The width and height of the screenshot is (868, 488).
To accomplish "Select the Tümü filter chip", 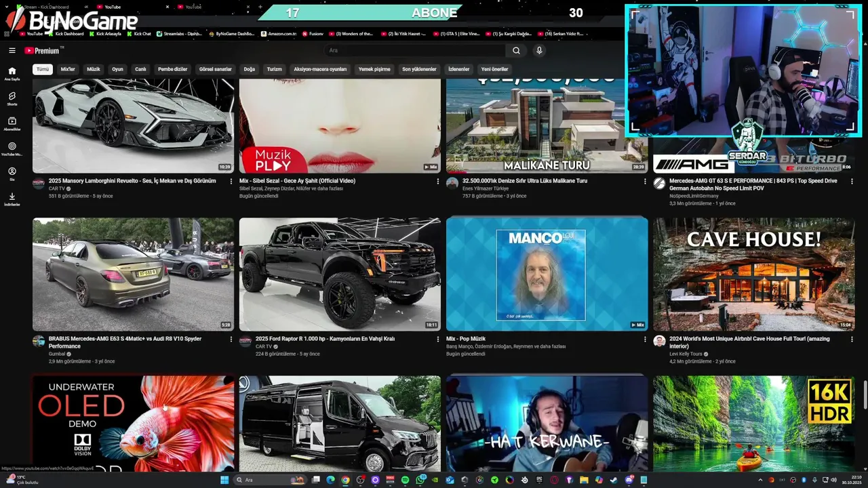I will click(x=43, y=69).
